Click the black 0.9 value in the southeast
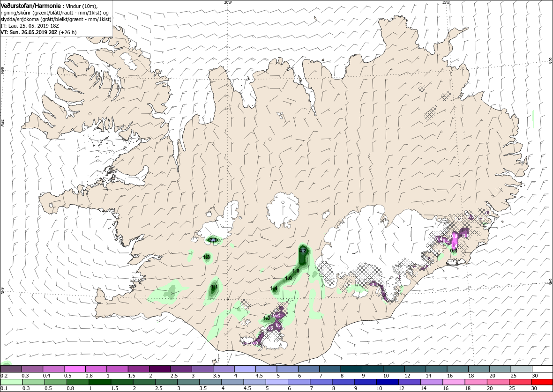The width and height of the screenshot is (553, 392). [454, 251]
